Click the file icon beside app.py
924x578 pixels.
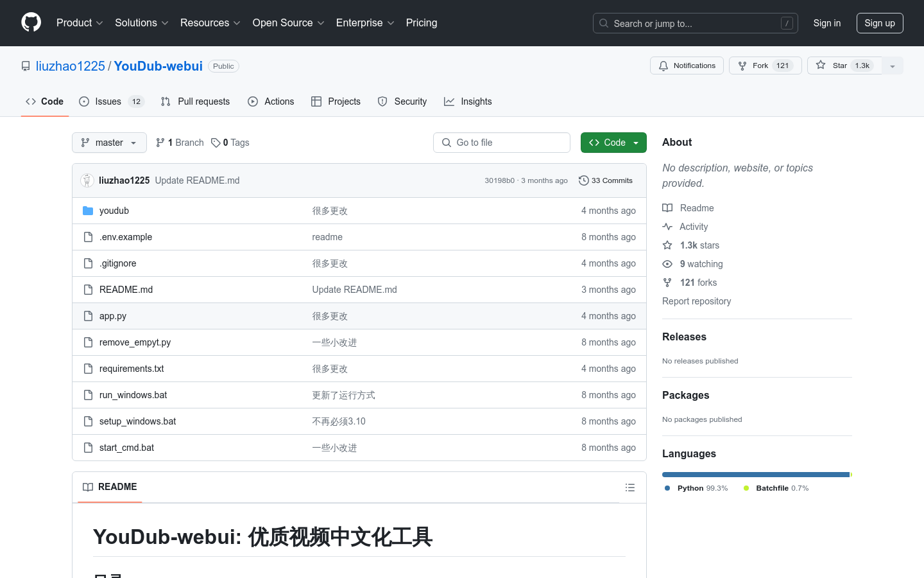tap(88, 316)
